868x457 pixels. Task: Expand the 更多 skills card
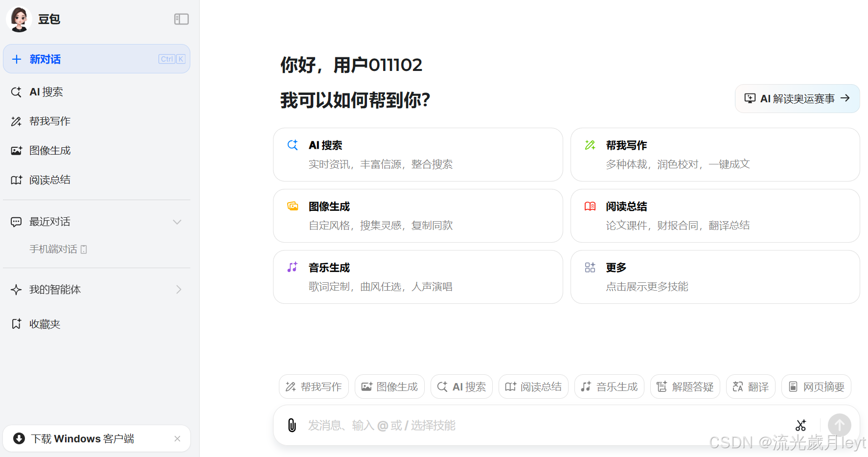pyautogui.click(x=715, y=277)
